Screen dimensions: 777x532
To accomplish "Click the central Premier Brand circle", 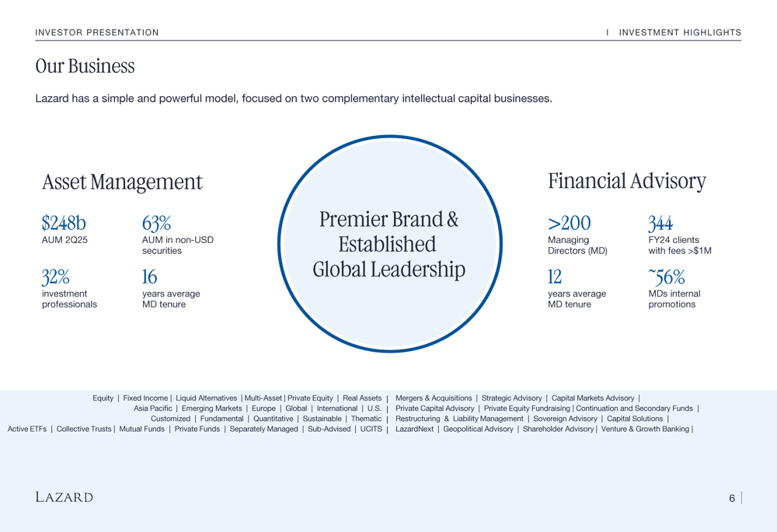I will click(389, 244).
